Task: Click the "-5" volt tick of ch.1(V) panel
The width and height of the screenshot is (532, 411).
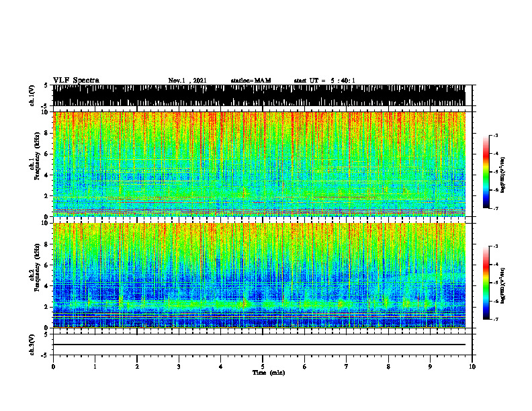Action: coord(44,106)
